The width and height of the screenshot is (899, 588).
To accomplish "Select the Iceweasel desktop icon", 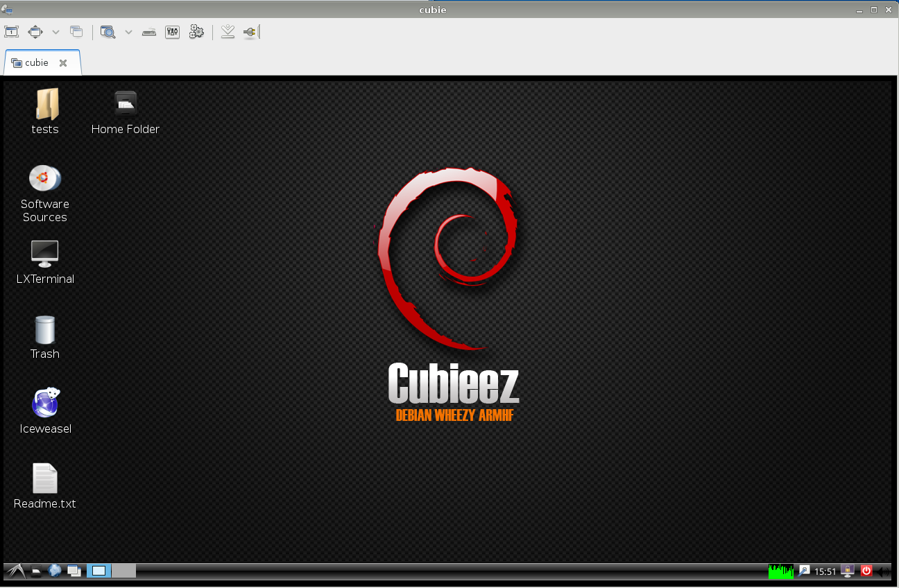I will [45, 411].
